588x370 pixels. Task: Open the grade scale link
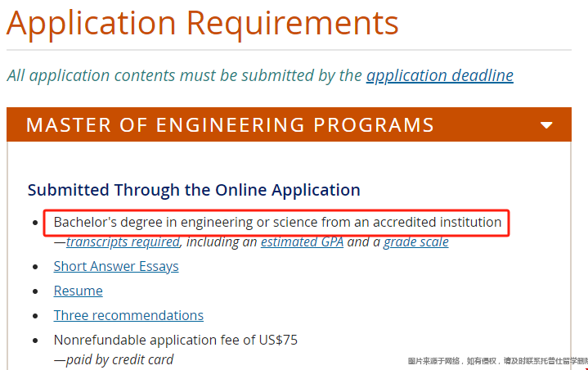point(415,242)
